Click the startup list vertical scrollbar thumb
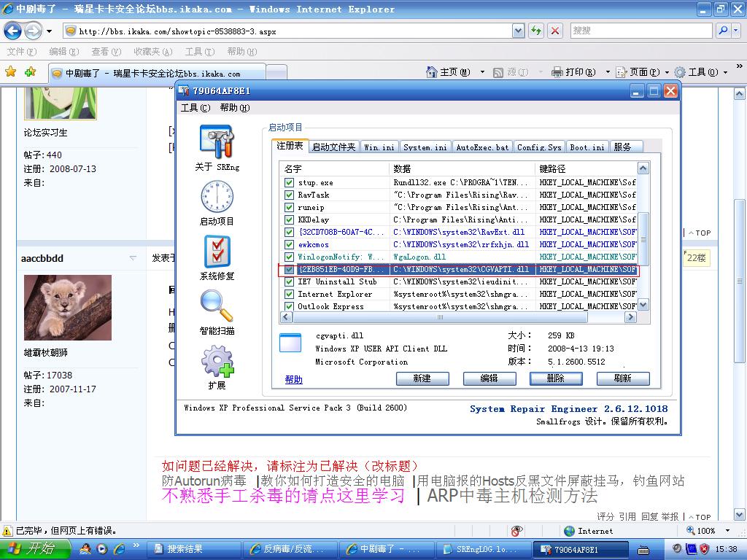The height and width of the screenshot is (560, 747). 643,239
